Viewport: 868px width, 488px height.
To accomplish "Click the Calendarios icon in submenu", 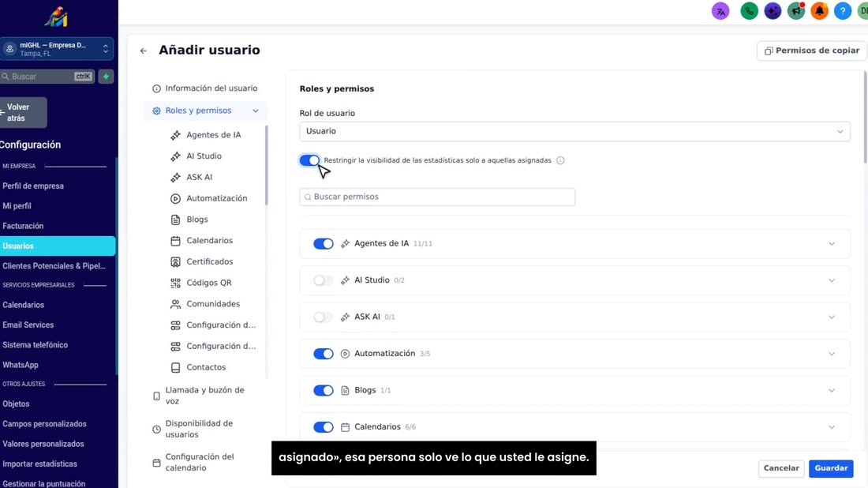I will (x=175, y=240).
